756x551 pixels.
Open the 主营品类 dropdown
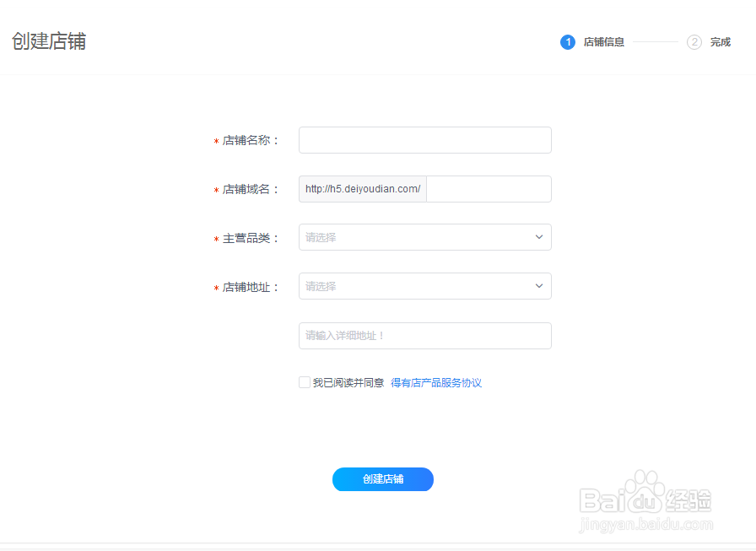(424, 237)
